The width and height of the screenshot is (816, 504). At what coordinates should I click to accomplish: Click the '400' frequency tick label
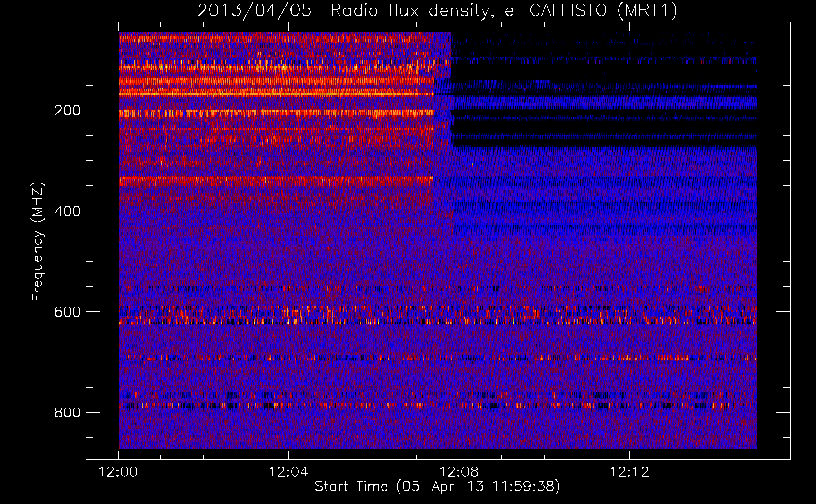coord(68,211)
